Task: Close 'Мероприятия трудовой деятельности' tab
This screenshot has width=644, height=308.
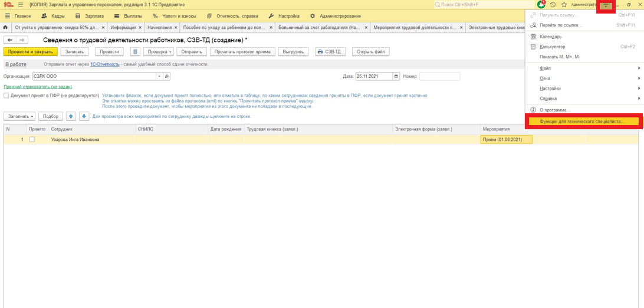Action: (x=461, y=28)
